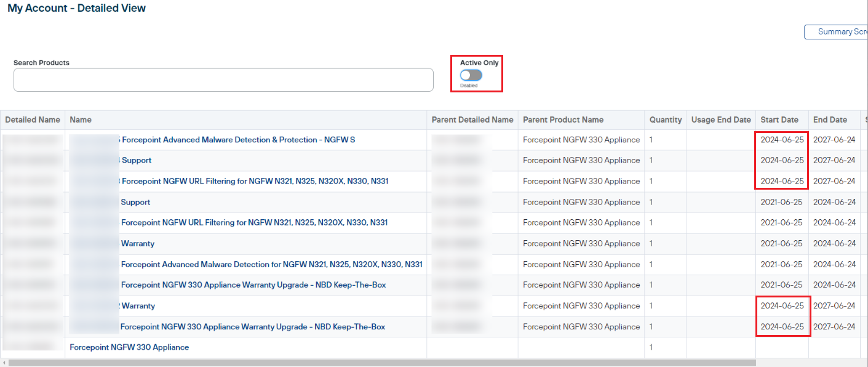
Task: Select end date 2027-06-24 in Malware Detection & Protection row
Action: (834, 140)
